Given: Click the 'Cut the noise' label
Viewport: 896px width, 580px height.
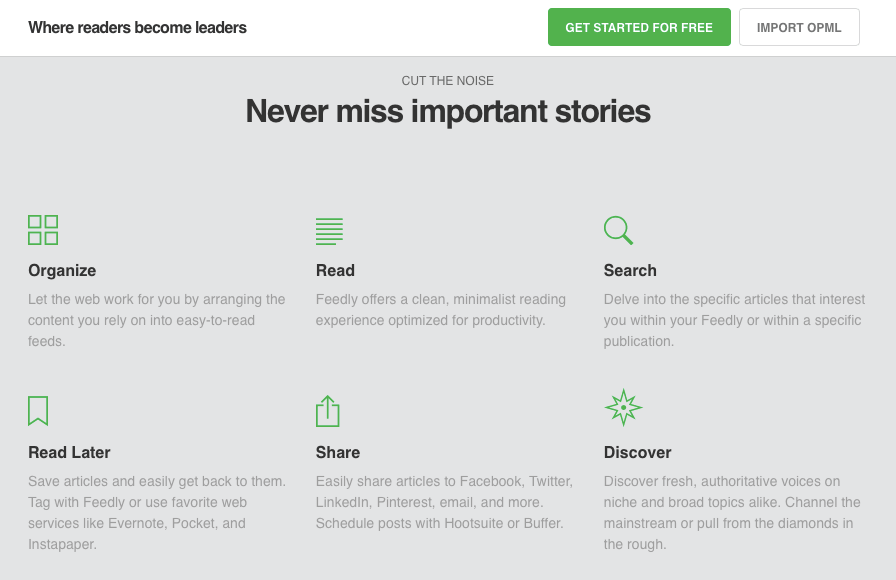Looking at the screenshot, I should [448, 81].
